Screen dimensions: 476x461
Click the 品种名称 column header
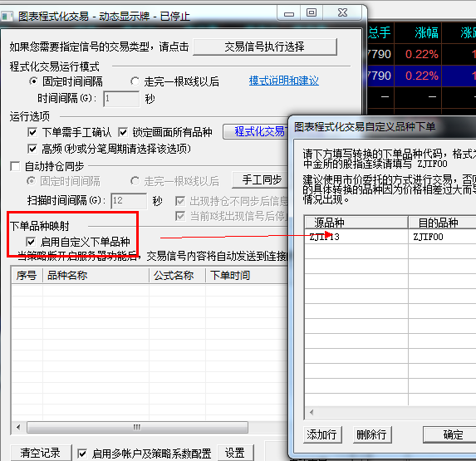pos(96,276)
